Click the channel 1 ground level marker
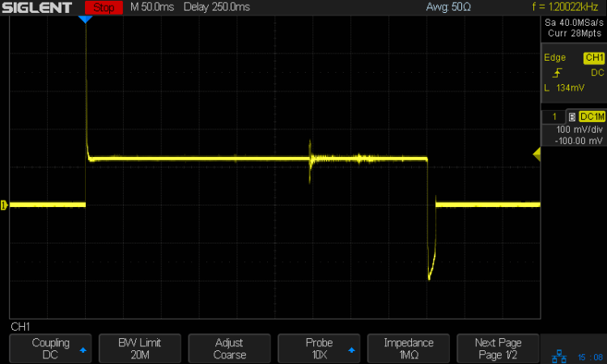This screenshot has width=607, height=364. click(x=4, y=205)
